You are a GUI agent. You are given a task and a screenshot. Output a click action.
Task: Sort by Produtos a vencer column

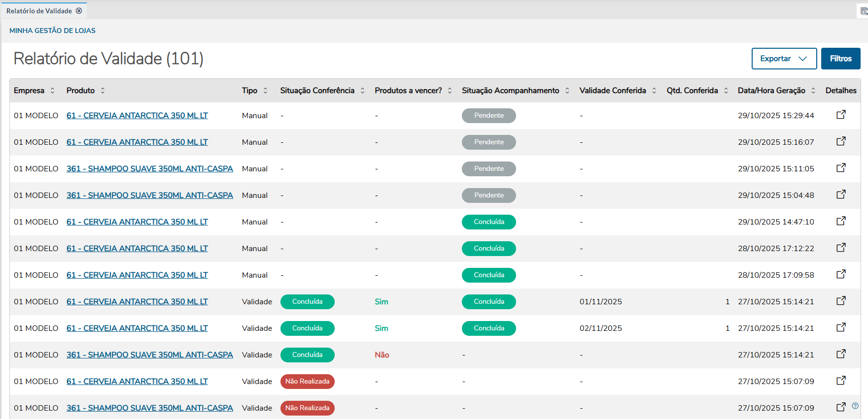click(450, 91)
